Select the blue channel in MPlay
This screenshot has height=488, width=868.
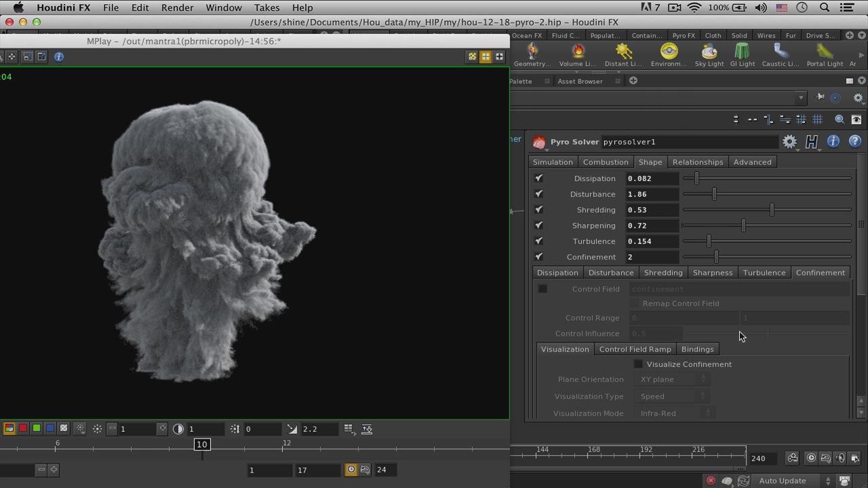coord(50,428)
